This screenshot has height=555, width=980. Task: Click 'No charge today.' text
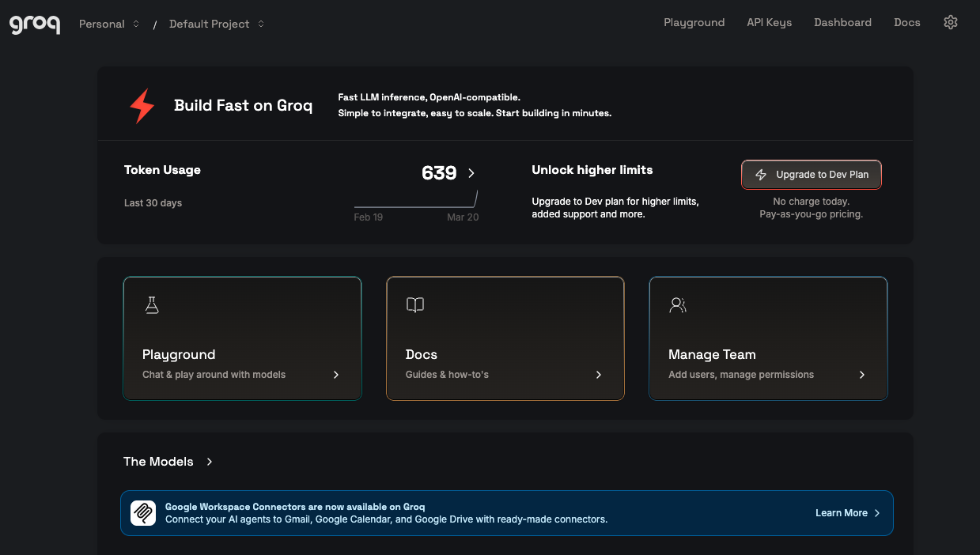(812, 202)
